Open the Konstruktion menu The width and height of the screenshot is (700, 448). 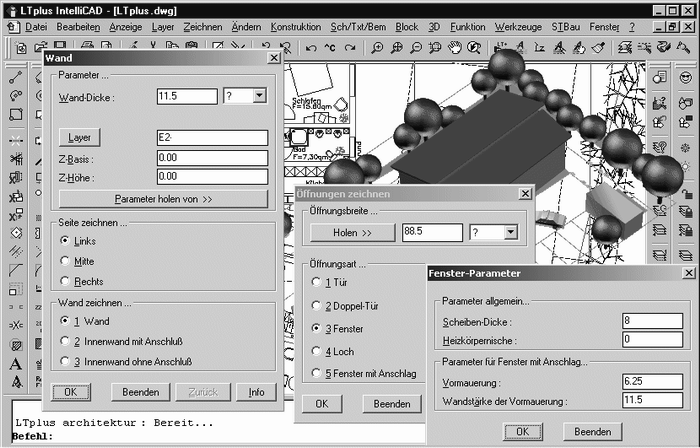pyautogui.click(x=296, y=27)
